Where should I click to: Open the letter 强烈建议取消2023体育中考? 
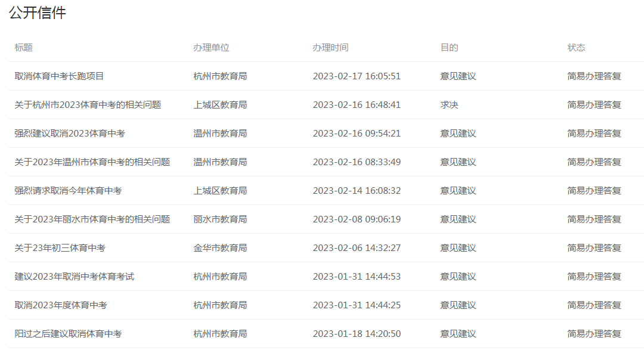[70, 133]
